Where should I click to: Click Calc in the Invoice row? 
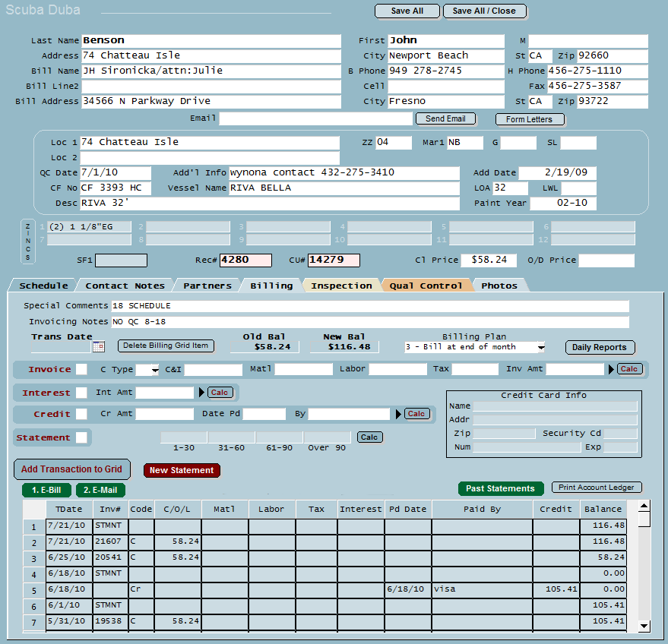(x=629, y=369)
